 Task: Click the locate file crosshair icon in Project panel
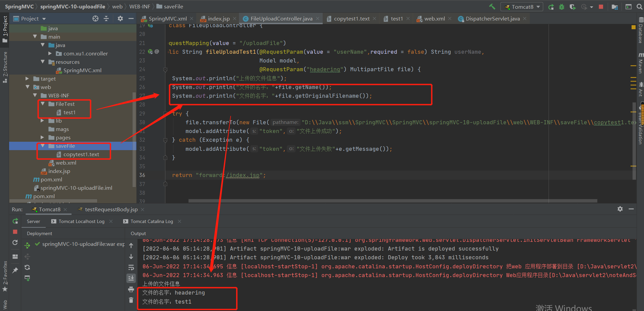(x=95, y=18)
